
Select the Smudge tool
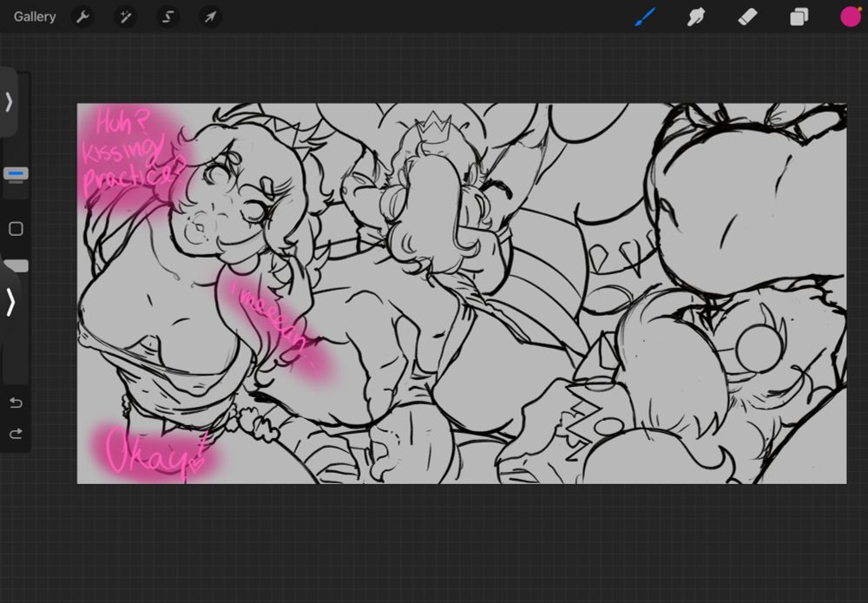(x=696, y=16)
